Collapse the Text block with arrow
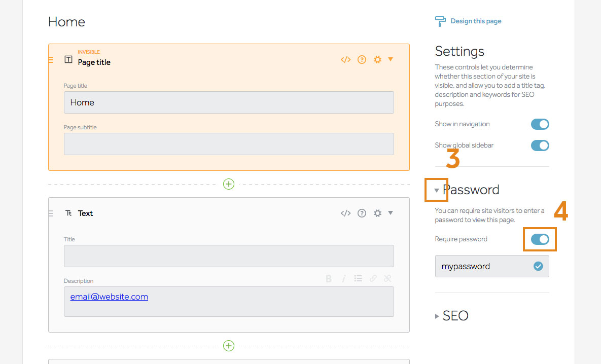 391,213
